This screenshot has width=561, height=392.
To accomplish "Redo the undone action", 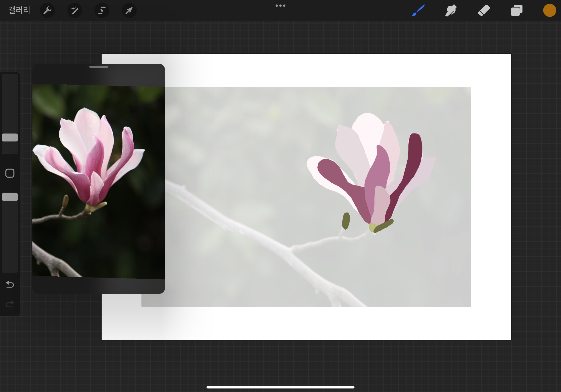I will coord(10,304).
